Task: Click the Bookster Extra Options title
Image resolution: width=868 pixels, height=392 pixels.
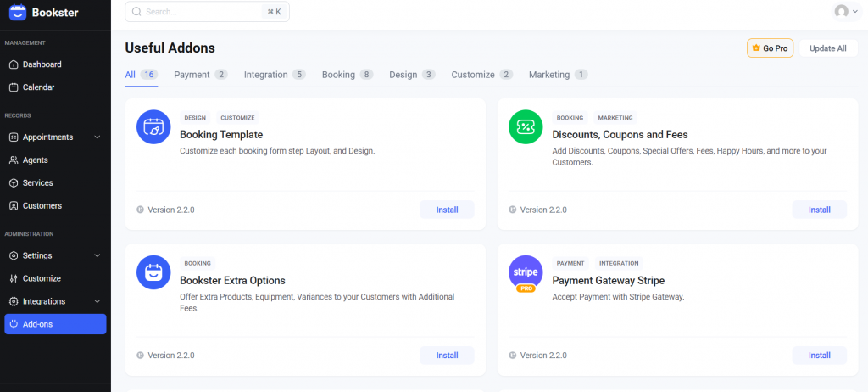Action: (x=232, y=281)
